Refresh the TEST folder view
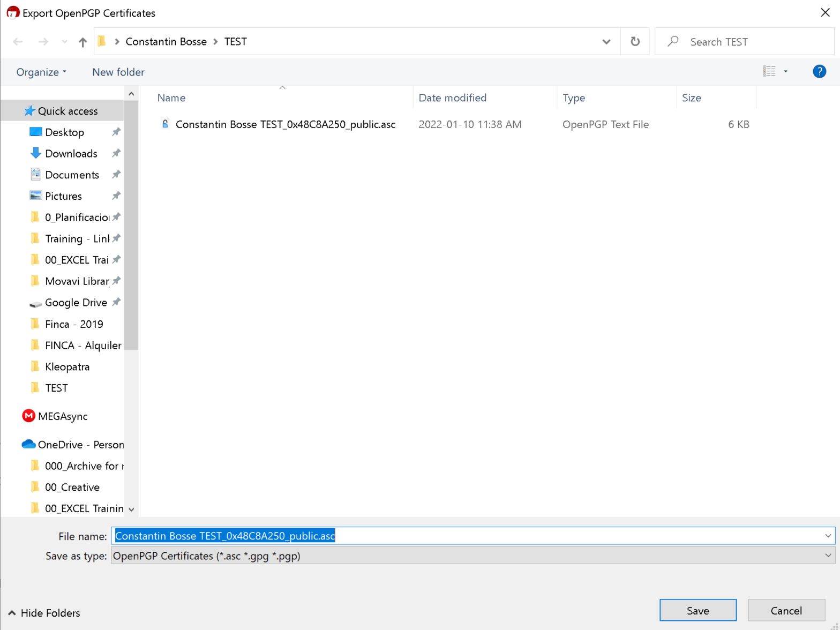The height and width of the screenshot is (630, 840). [x=635, y=42]
